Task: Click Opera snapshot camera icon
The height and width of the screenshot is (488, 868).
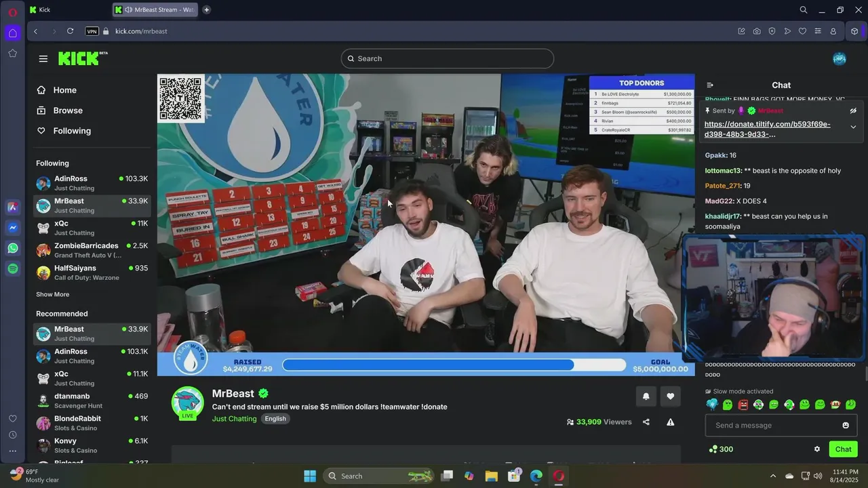Action: (x=757, y=31)
